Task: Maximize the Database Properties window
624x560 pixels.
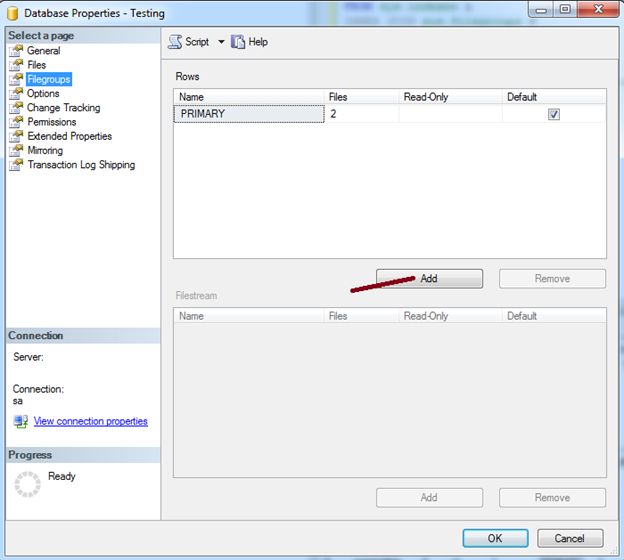Action: 565,9
